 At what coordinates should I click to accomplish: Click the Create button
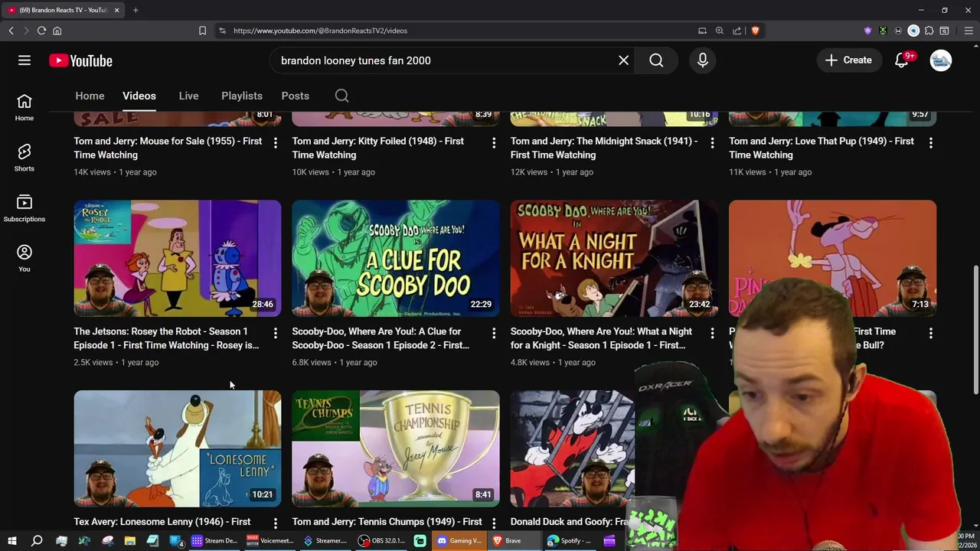coord(848,60)
